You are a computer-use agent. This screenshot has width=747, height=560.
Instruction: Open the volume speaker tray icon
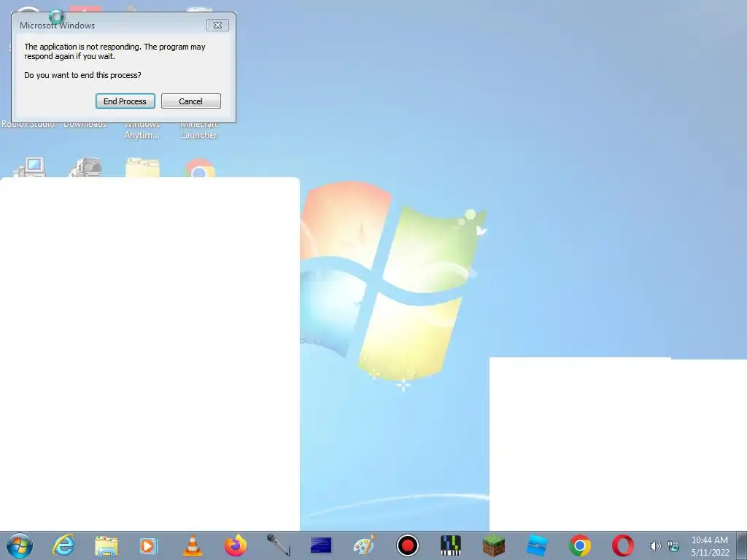click(x=656, y=546)
